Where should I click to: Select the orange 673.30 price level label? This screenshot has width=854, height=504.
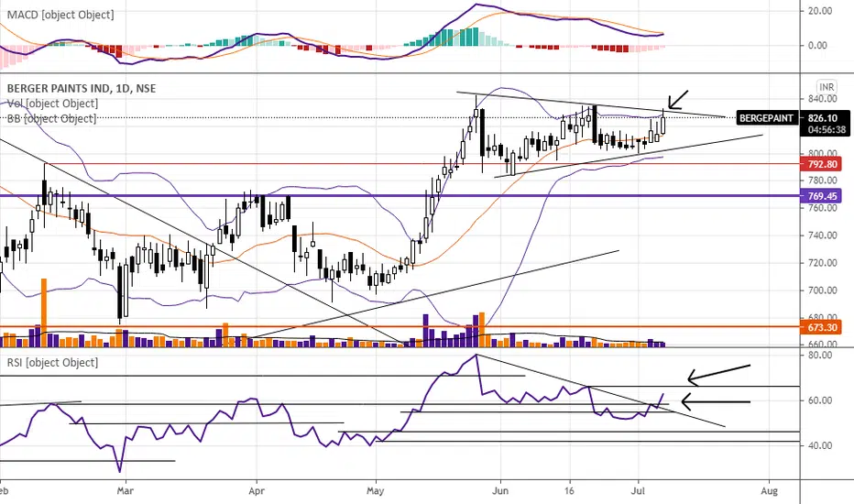tap(820, 327)
